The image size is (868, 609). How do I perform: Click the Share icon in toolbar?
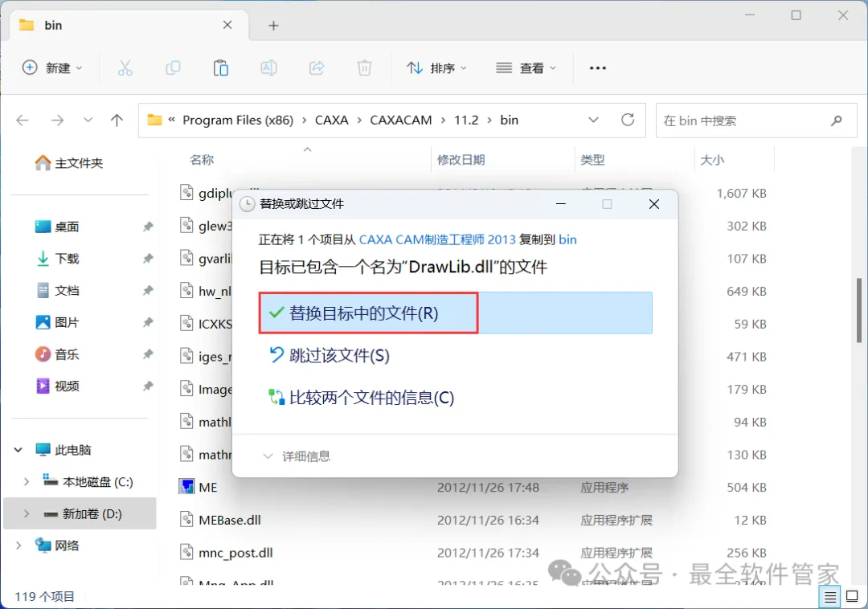coord(317,68)
